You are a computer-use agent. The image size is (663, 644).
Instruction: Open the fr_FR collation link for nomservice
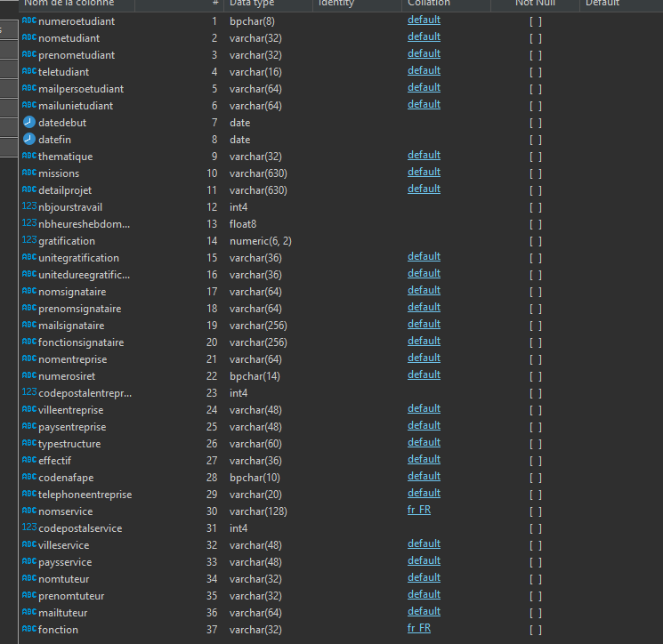418,511
